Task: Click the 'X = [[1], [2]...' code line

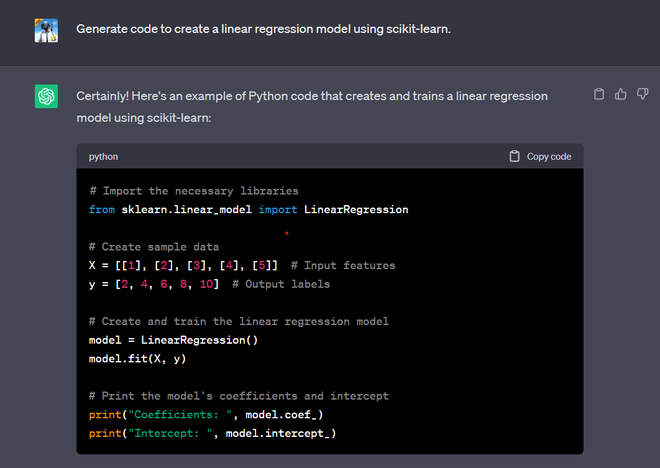Action: [242, 266]
